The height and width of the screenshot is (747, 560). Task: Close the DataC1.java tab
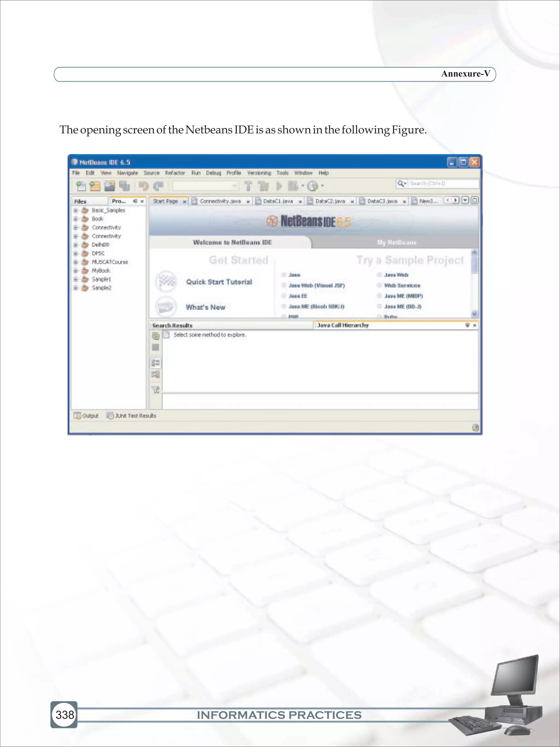[x=300, y=202]
